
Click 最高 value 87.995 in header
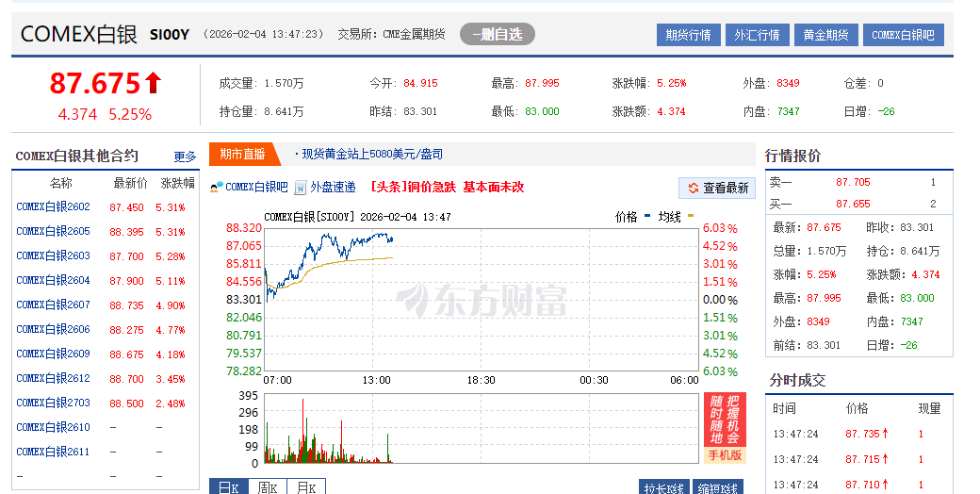point(542,83)
